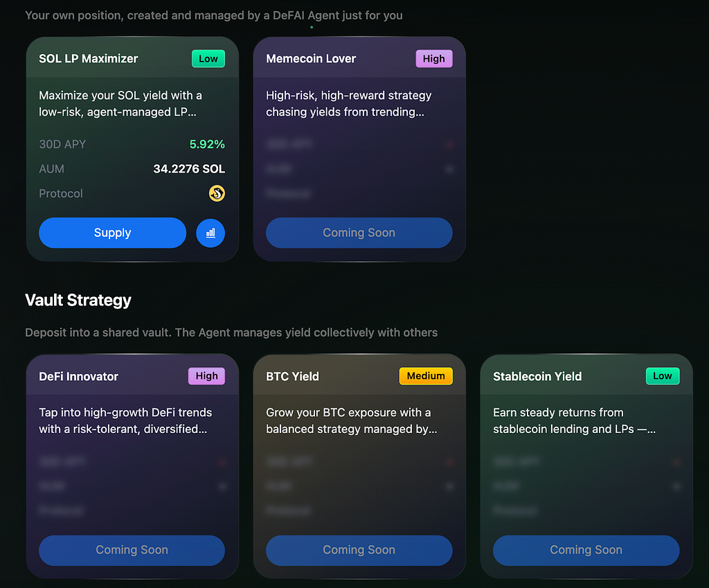Screen dimensions: 709x588
Task: Click the Medium badge on BTC Yield
Action: click(x=426, y=376)
